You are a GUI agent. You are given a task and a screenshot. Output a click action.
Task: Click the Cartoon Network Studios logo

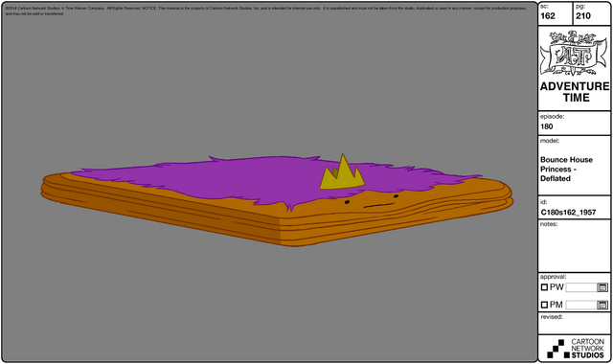pyautogui.click(x=576, y=349)
